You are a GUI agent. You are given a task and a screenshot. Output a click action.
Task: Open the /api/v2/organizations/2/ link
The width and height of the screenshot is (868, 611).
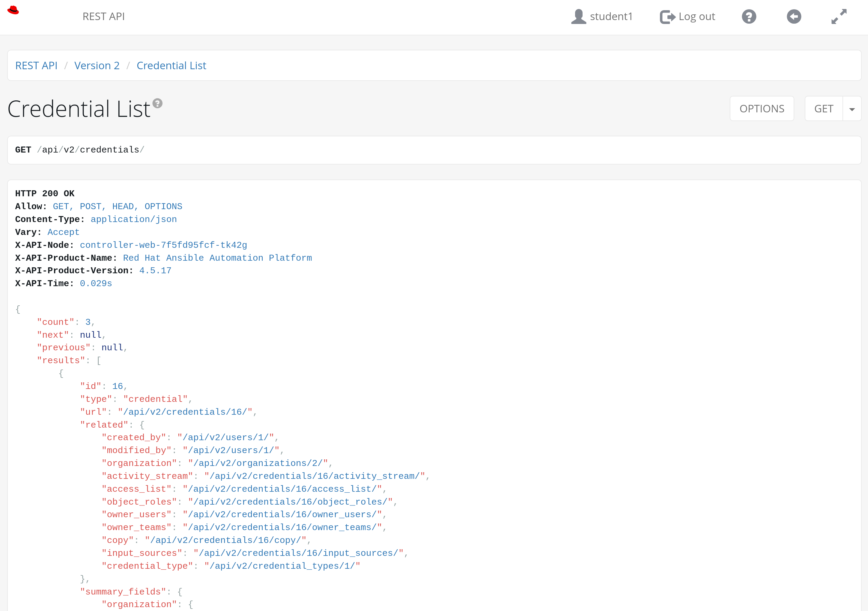pos(258,463)
